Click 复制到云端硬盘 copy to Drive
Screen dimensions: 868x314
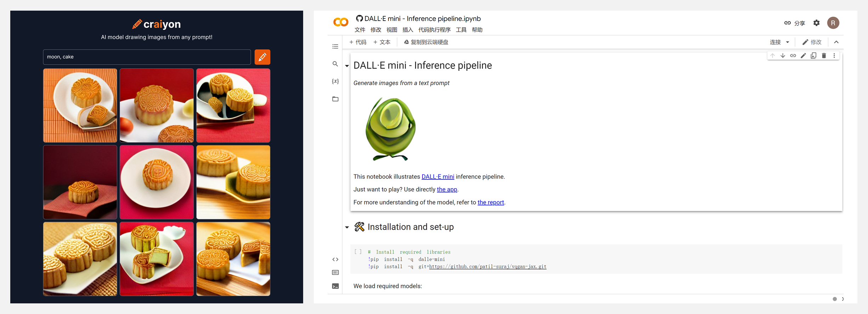[426, 42]
